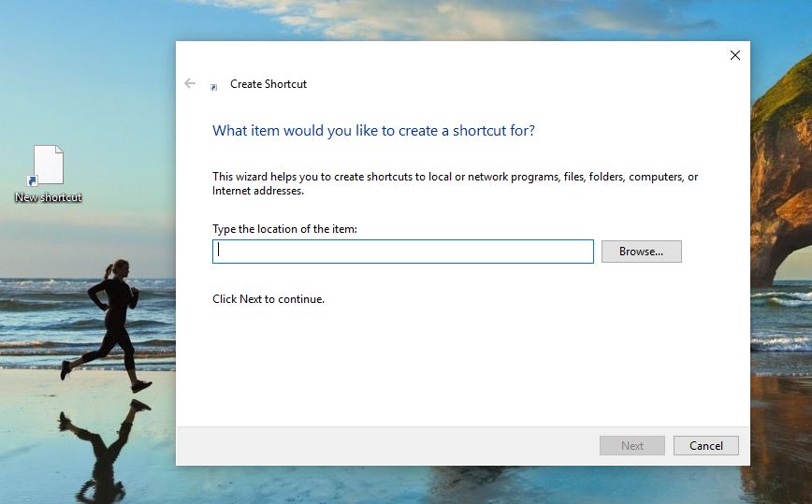Click the "New shortcut" label on the desktop
The height and width of the screenshot is (504, 812).
[x=49, y=197]
